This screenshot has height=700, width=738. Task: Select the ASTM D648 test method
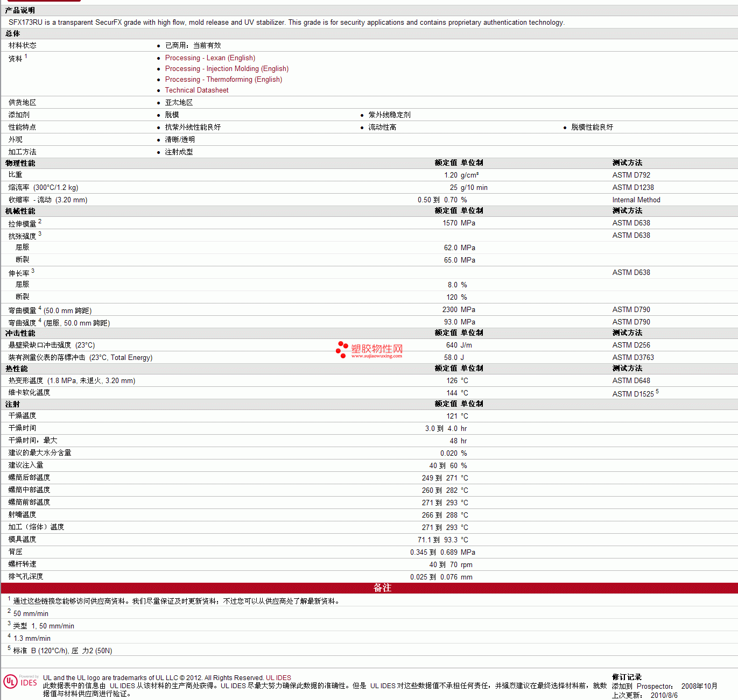pyautogui.click(x=631, y=381)
